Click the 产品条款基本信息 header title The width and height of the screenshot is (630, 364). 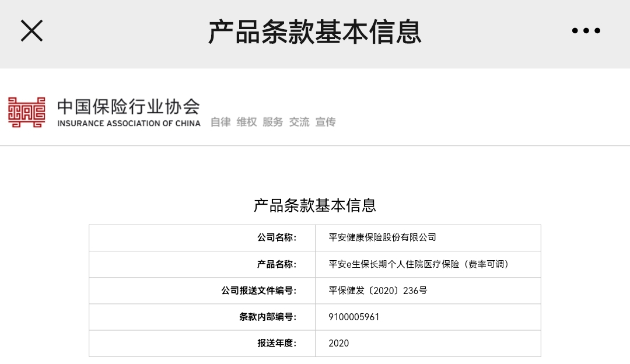(x=314, y=32)
